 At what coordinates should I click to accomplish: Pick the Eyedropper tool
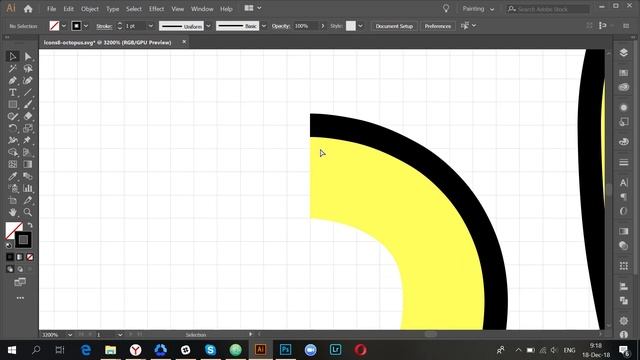pyautogui.click(x=13, y=176)
